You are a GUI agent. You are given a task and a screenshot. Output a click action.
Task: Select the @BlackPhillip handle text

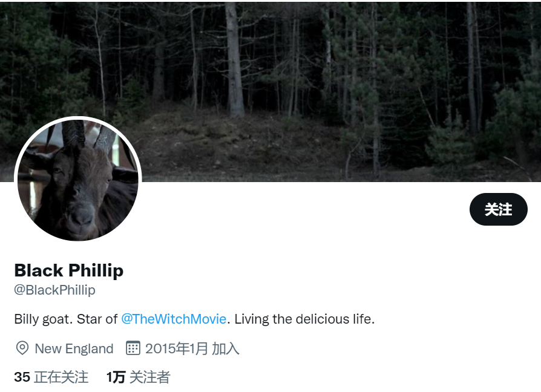click(54, 290)
